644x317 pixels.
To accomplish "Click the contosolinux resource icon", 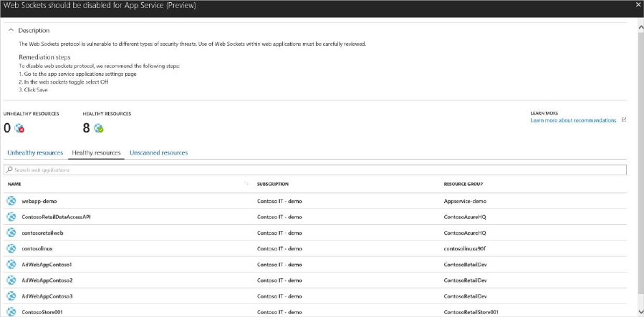I will point(11,248).
